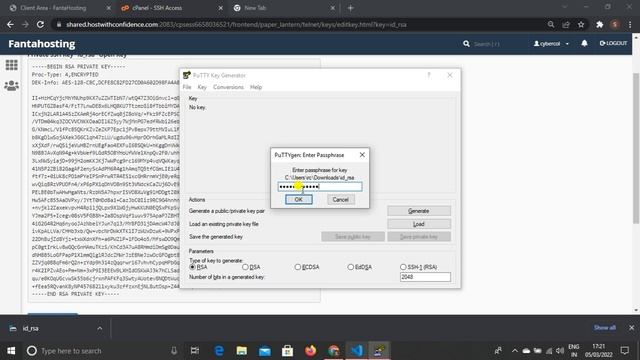Open Microsoft Edge from taskbar
The image size is (640, 360).
[x=219, y=351]
